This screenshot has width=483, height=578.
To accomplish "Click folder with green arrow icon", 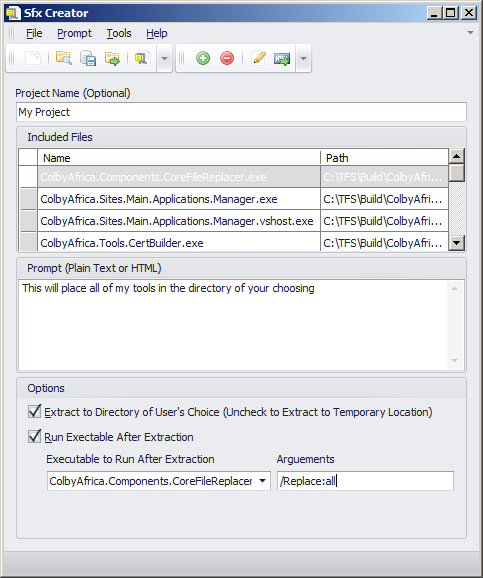I will coord(112,58).
